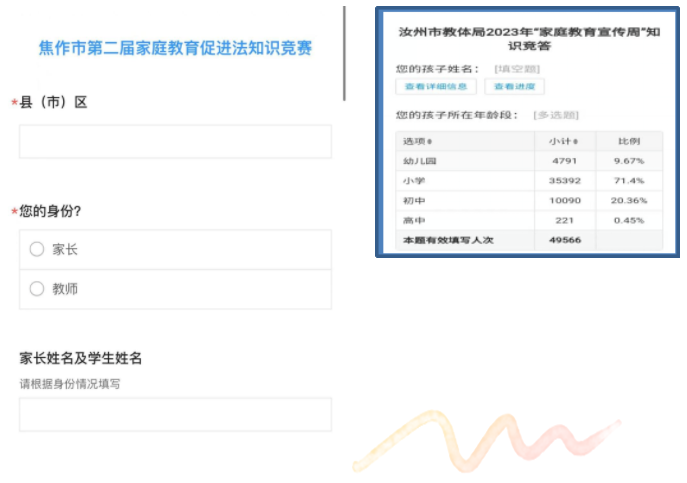This screenshot has height=483, width=687.
Task: Click the 幼儿园 row label
Action: (x=419, y=161)
